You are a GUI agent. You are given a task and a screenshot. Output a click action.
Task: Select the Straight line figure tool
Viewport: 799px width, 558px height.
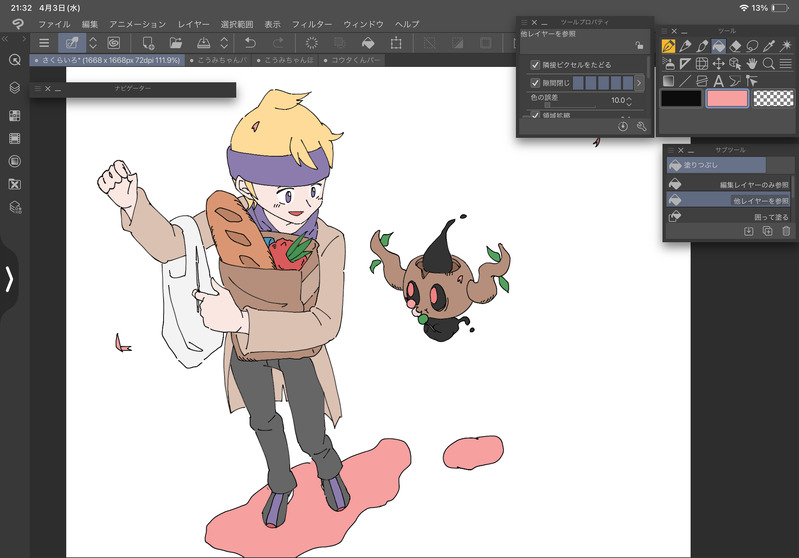point(685,81)
